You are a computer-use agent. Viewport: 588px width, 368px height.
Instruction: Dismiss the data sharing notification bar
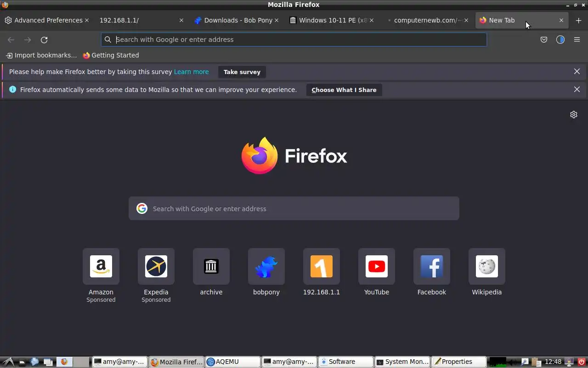pos(577,90)
